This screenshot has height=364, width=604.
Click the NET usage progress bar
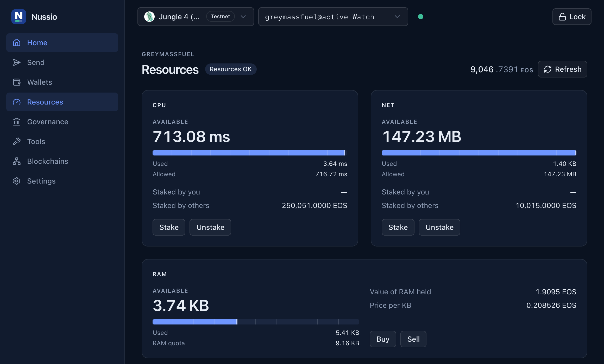479,153
